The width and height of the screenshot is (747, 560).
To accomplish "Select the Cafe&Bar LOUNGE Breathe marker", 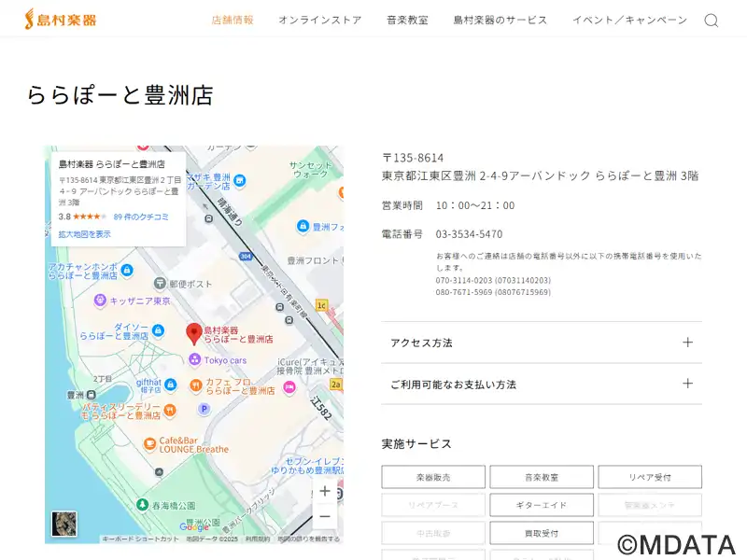I will point(149,444).
